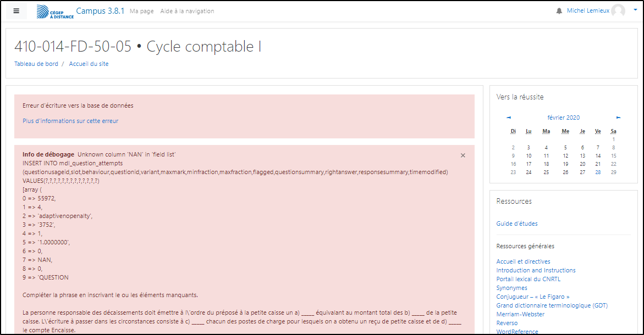Open the Guide d'études resource

517,224
